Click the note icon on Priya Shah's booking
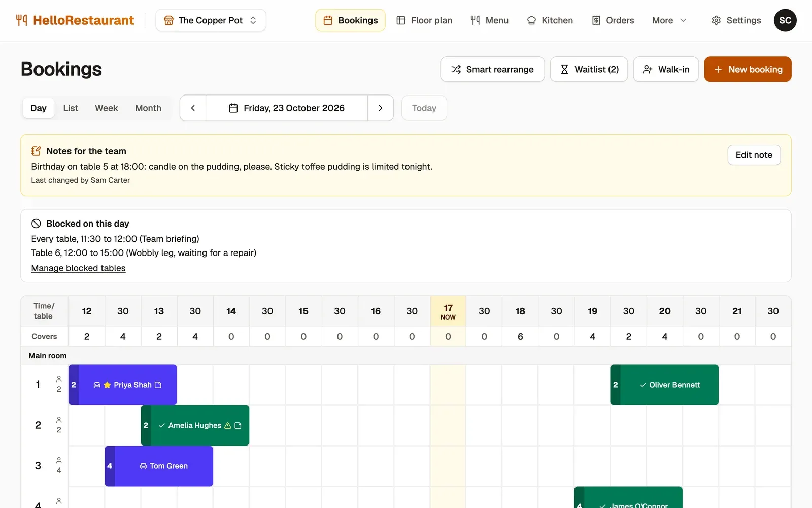 (x=158, y=385)
